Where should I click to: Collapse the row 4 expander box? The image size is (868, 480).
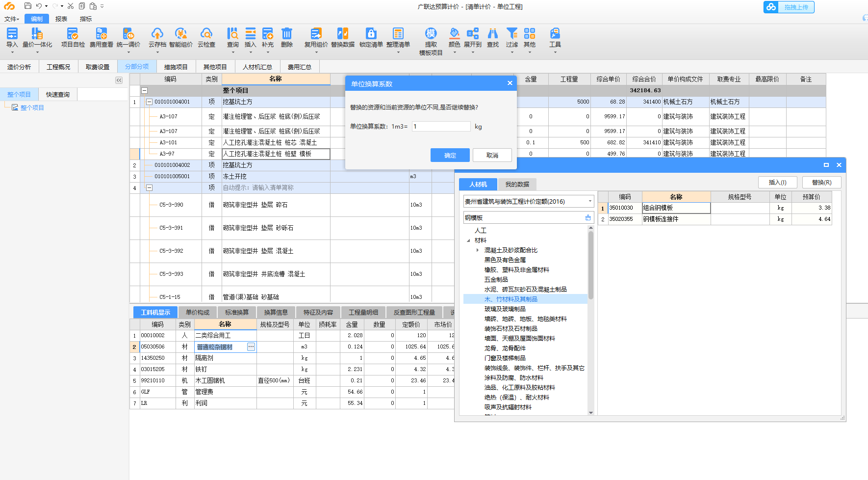(x=150, y=187)
